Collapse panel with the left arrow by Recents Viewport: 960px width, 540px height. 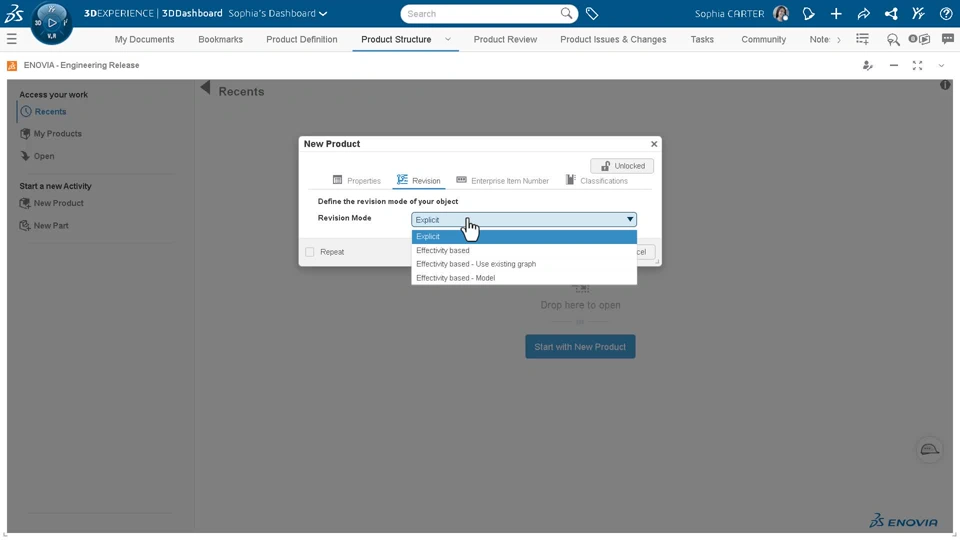205,88
